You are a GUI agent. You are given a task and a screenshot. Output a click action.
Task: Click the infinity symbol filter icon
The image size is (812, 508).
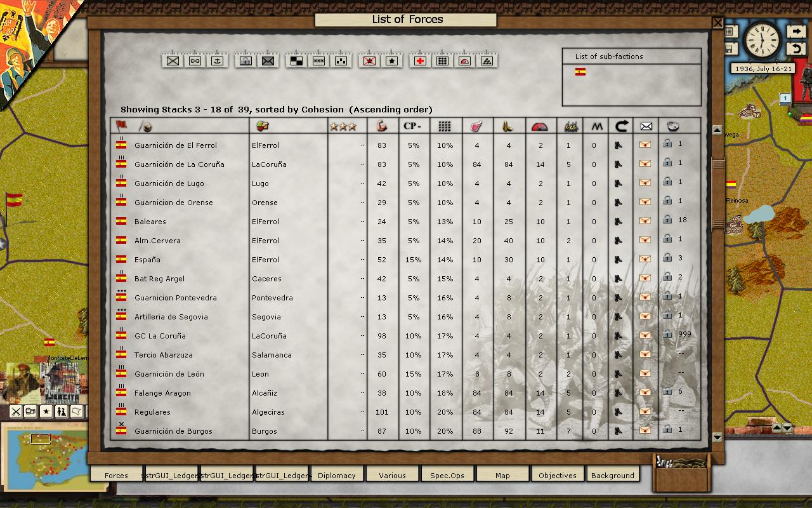point(195,60)
